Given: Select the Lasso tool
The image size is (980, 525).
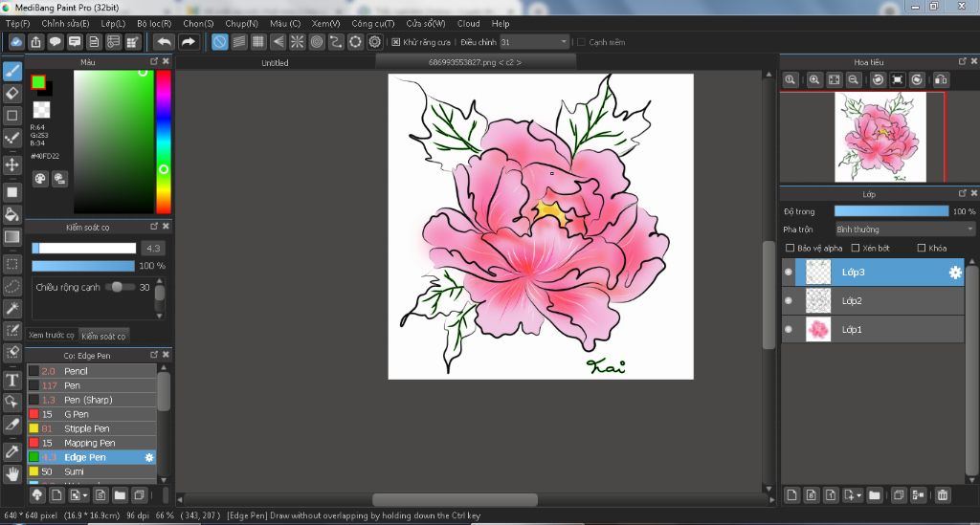Looking at the screenshot, I should click(11, 286).
